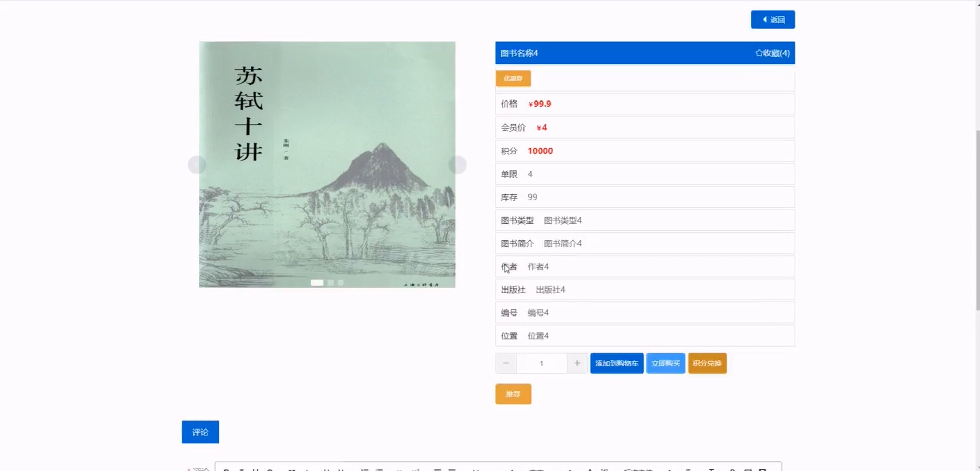Go to next carousel image arrow
980x471 pixels.
pos(457,165)
